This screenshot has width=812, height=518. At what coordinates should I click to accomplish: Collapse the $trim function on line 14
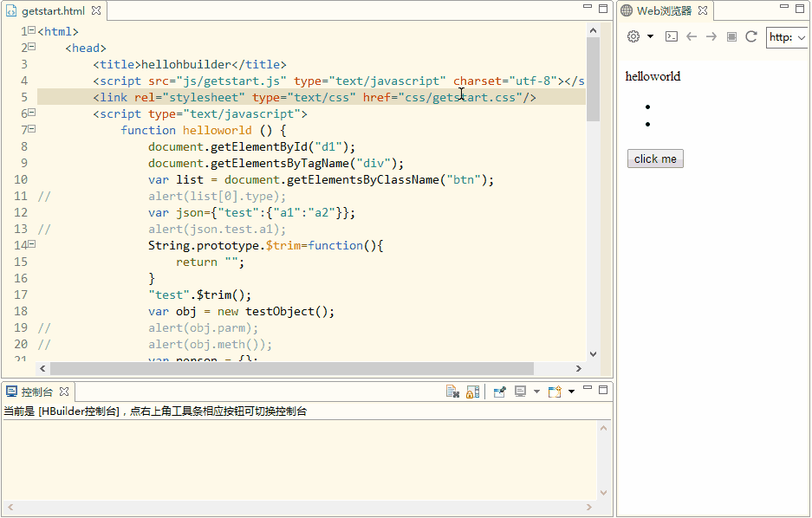tap(31, 243)
